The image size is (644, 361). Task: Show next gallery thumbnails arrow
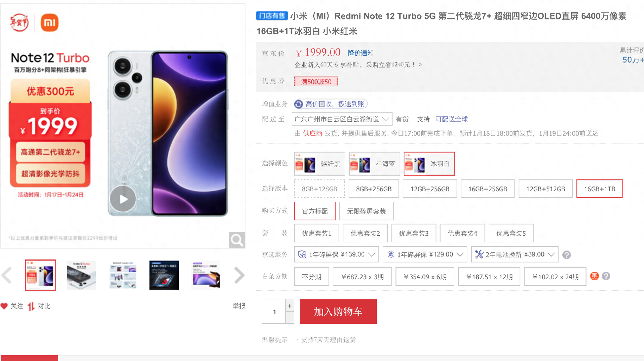tap(239, 275)
